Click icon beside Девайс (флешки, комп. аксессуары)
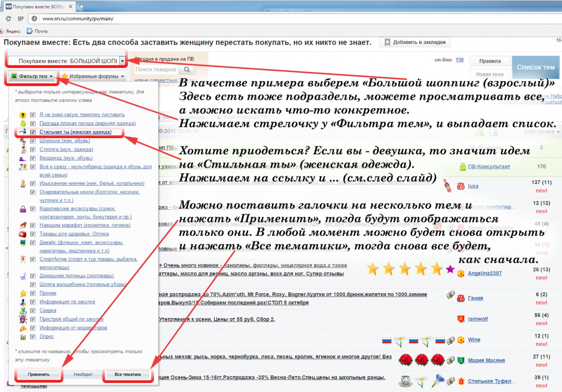 pyautogui.click(x=23, y=243)
